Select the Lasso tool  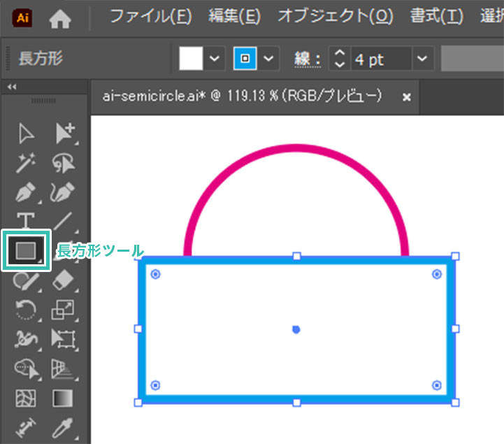[x=63, y=164]
